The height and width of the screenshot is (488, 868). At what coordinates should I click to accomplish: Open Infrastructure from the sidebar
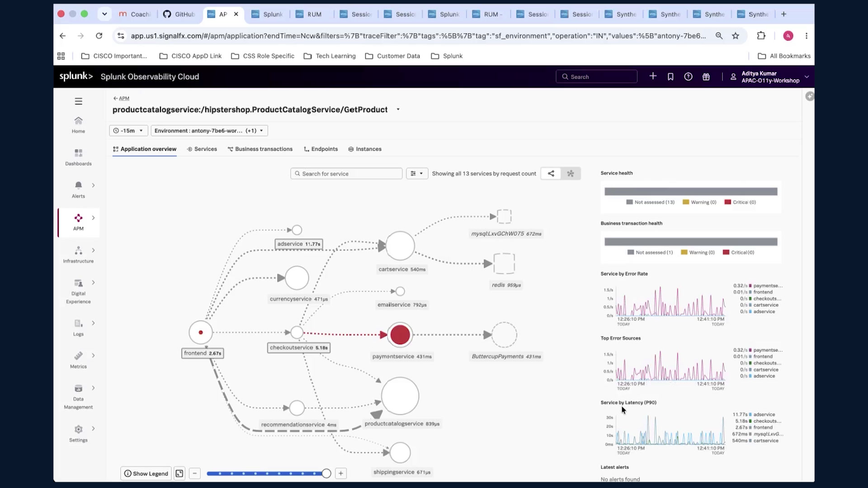coord(78,255)
